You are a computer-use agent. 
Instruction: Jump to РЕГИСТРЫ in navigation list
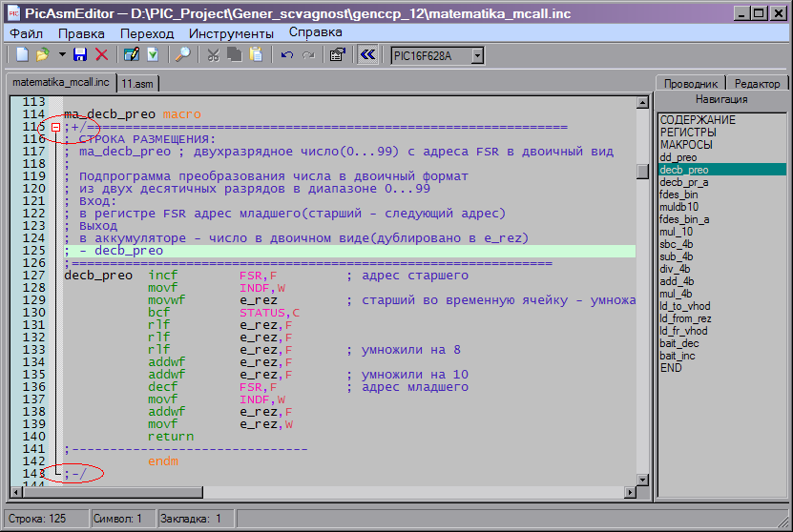coord(721,132)
